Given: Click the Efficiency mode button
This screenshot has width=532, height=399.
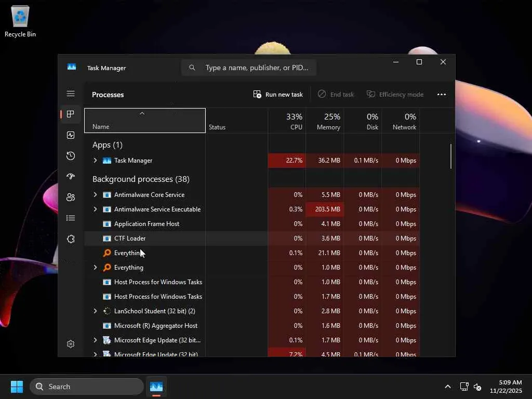Looking at the screenshot, I should point(395,95).
